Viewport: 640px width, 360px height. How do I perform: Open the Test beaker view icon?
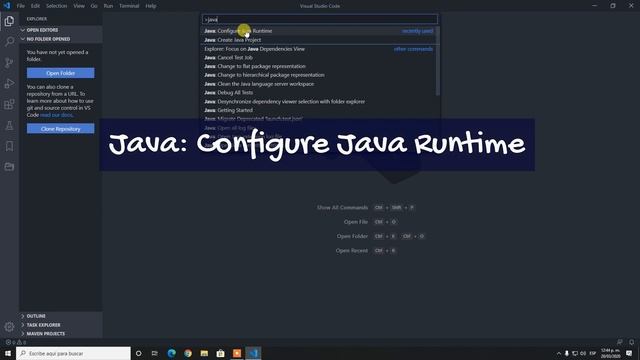[9, 125]
